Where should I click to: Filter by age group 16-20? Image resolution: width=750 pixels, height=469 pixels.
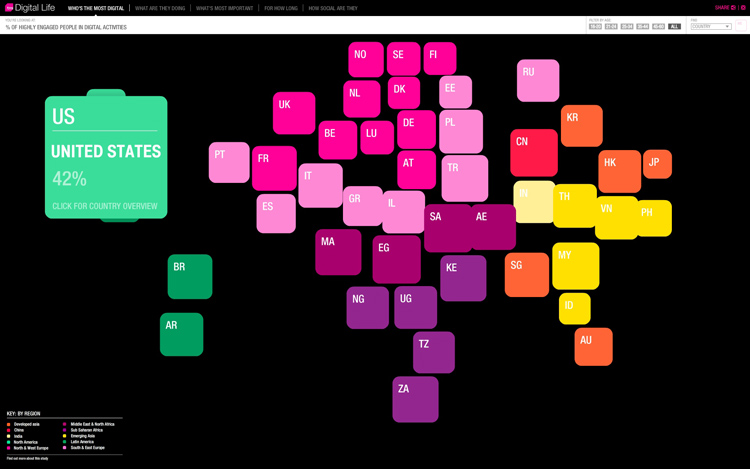595,26
